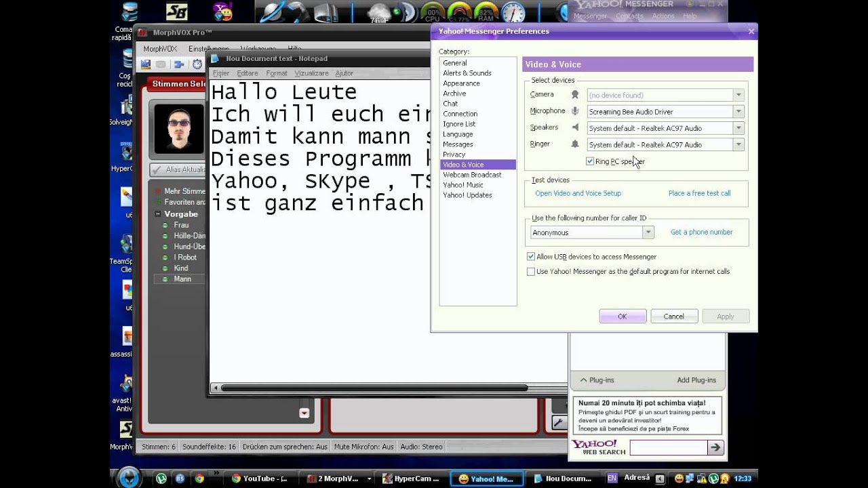Open Notepad Format menu
868x488 pixels.
coord(277,73)
